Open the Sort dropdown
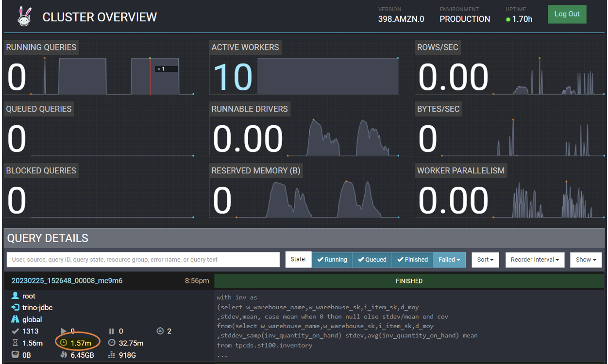Image resolution: width=608 pixels, height=364 pixels. (x=485, y=260)
